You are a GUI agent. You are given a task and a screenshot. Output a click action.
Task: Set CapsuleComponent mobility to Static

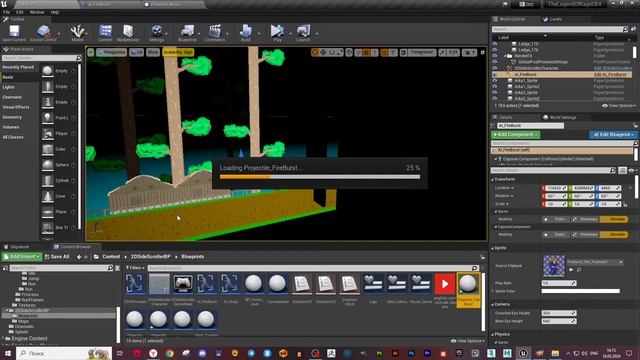pyautogui.click(x=556, y=235)
